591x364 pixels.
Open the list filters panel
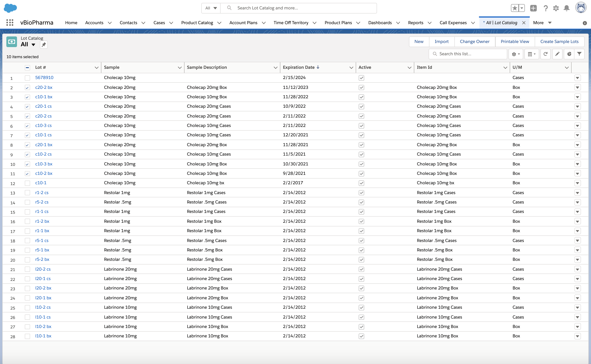point(580,54)
